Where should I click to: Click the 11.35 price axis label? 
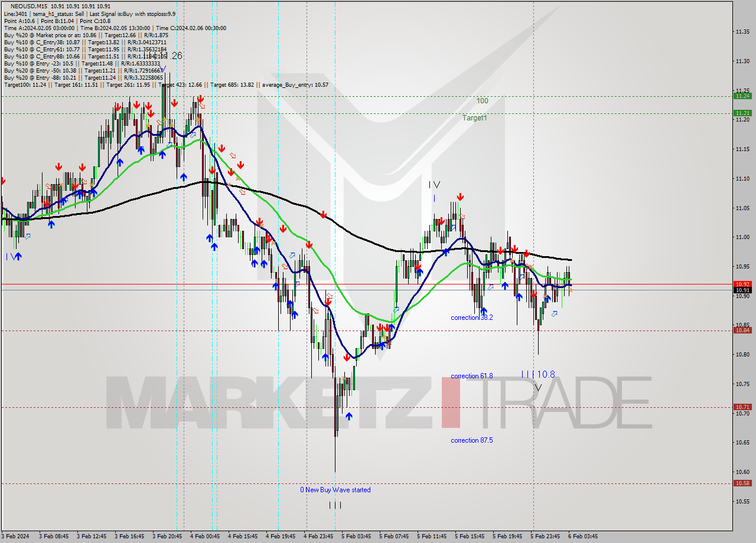pos(742,31)
